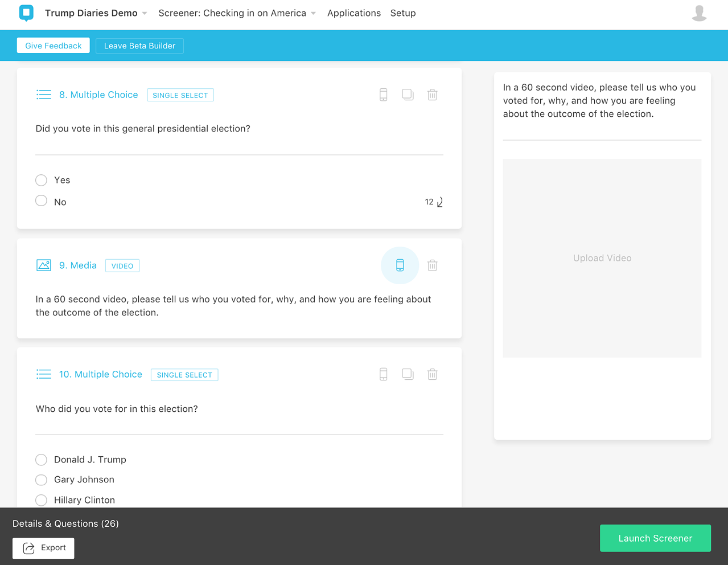Viewport: 728px width, 565px height.
Task: Click the question 9 video prompt text
Action: click(x=233, y=306)
